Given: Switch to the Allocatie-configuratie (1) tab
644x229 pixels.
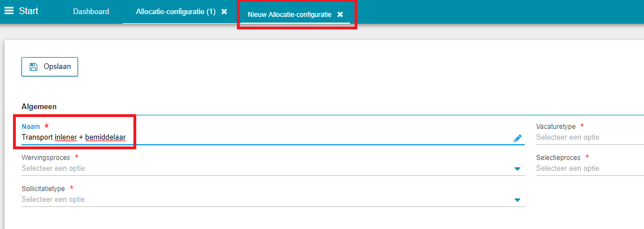Looking at the screenshot, I should pyautogui.click(x=175, y=11).
